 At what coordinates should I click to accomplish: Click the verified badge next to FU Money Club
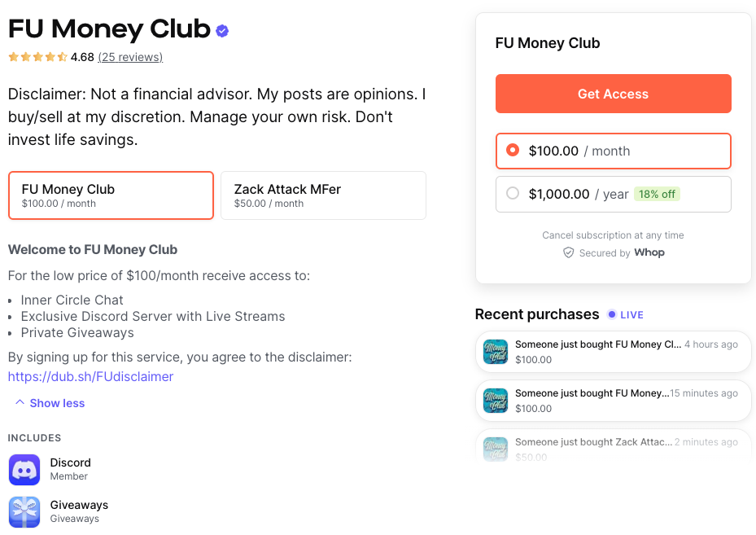click(221, 29)
